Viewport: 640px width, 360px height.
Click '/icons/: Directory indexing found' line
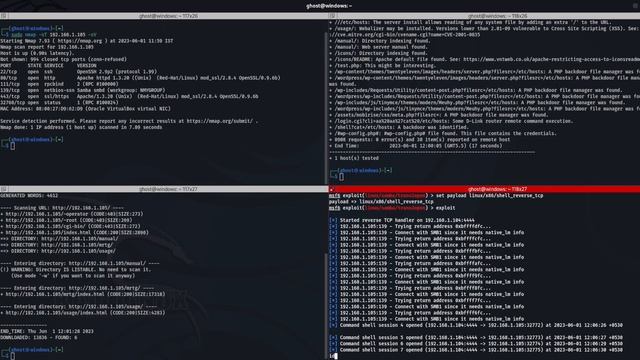coord(378,53)
